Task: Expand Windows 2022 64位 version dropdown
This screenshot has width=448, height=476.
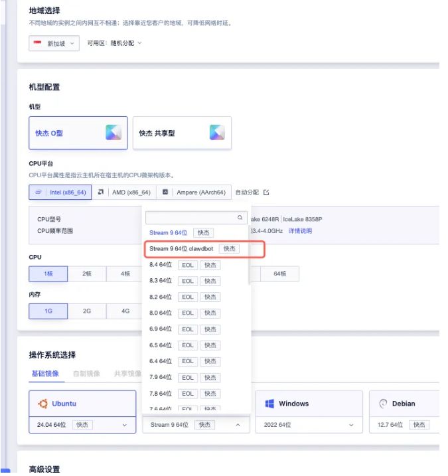Action: click(309, 425)
